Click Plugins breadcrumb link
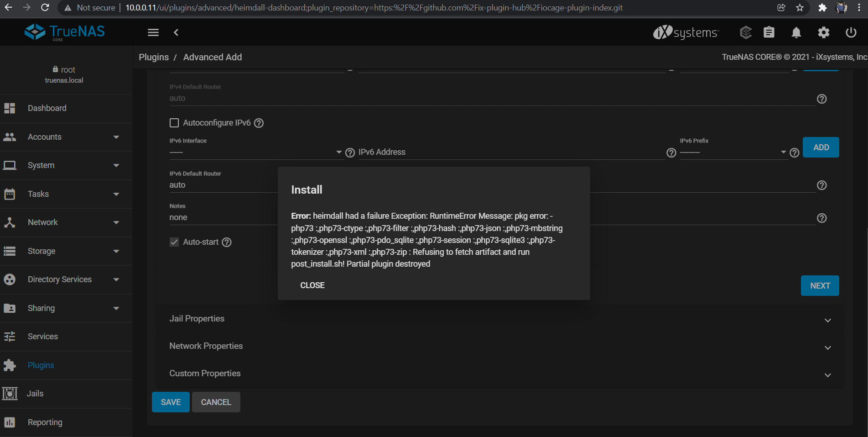The image size is (868, 437). (x=154, y=57)
